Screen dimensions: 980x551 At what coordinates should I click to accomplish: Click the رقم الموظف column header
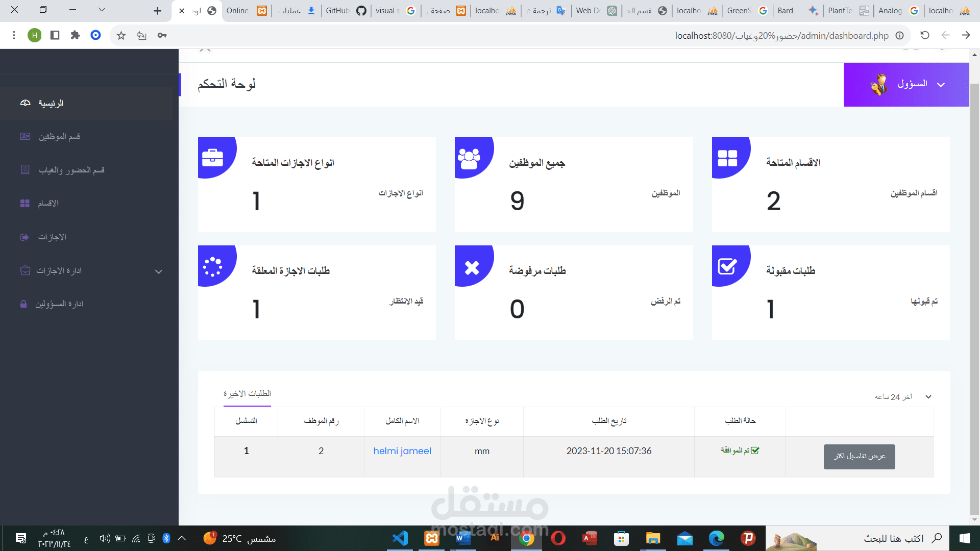click(321, 421)
